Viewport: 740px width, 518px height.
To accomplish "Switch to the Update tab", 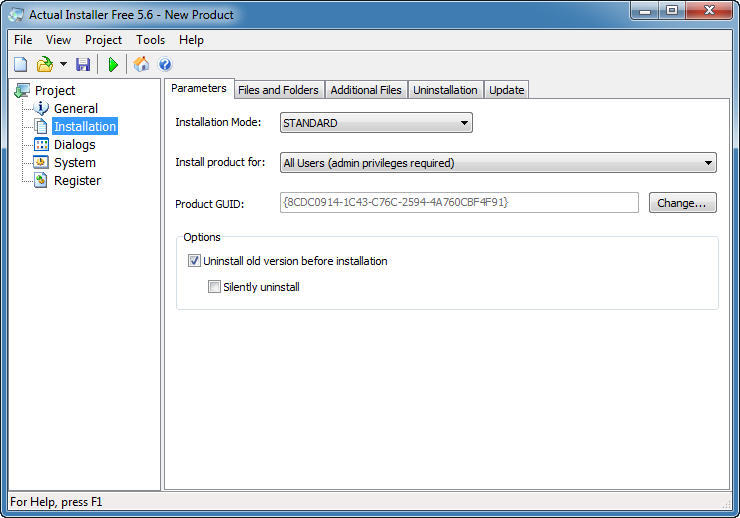I will pyautogui.click(x=506, y=90).
